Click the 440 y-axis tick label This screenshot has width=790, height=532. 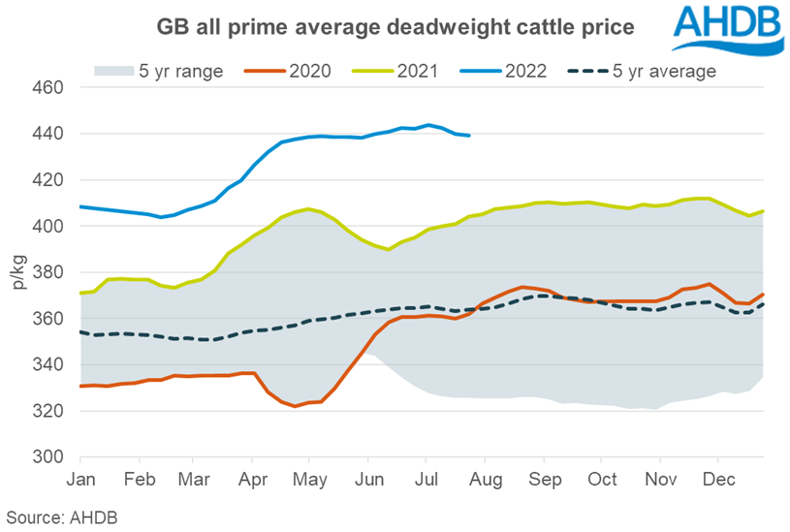[48, 134]
